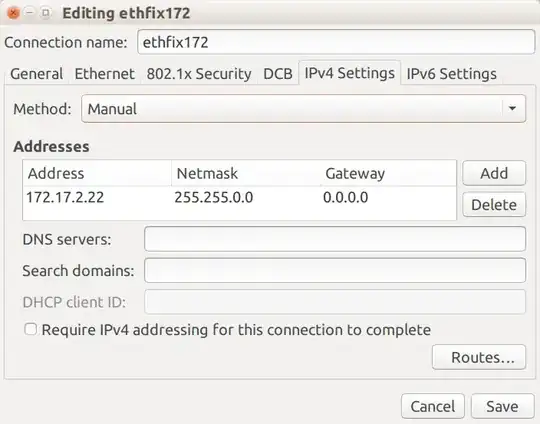The image size is (540, 424).
Task: Add a new address entry
Action: (x=494, y=173)
